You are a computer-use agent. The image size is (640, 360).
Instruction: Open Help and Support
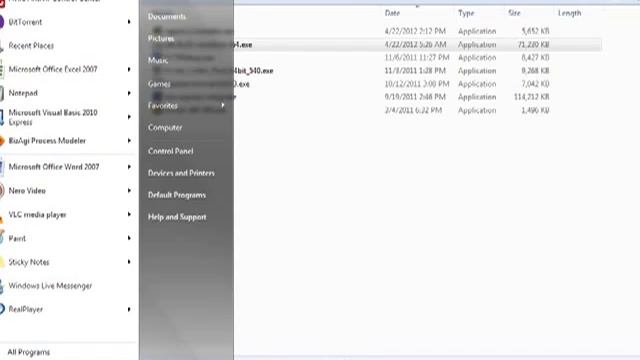click(177, 217)
